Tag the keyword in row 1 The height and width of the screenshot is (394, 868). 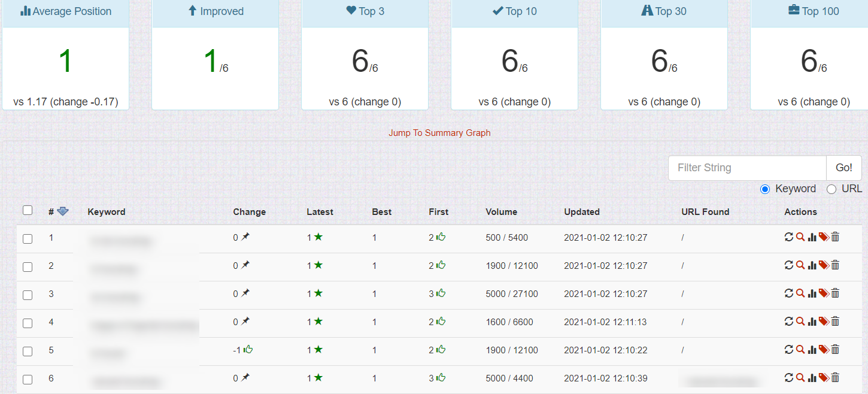coord(824,237)
